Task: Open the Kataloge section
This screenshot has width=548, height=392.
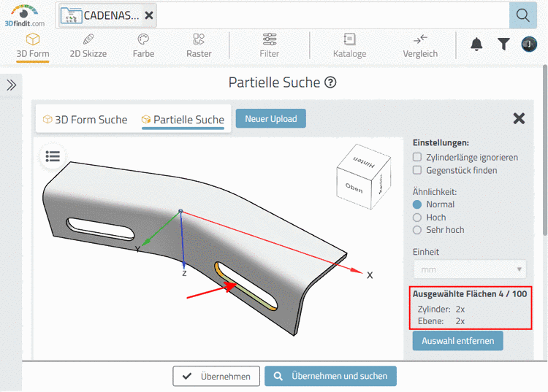Action: [349, 45]
